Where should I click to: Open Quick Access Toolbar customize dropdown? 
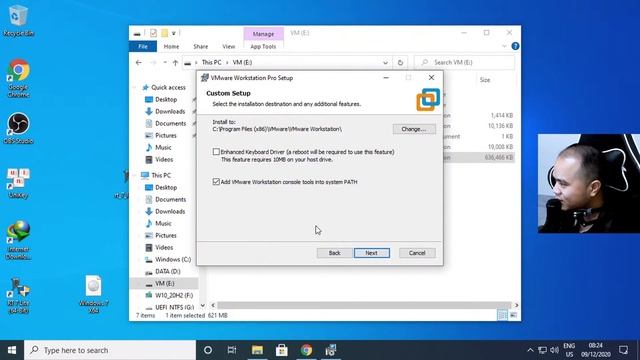click(173, 33)
